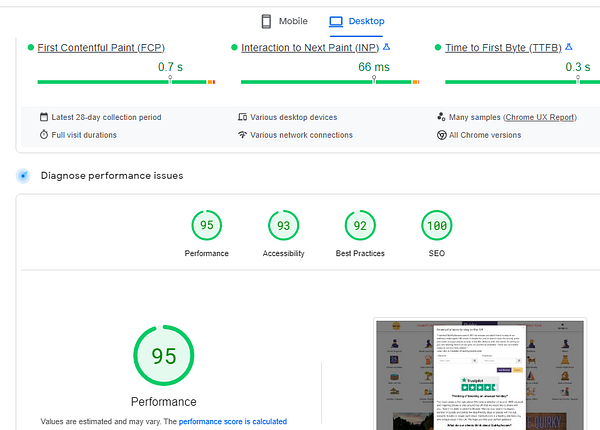This screenshot has width=600, height=430.
Task: Click the devices icon beside Various desktop devices
Action: click(242, 117)
